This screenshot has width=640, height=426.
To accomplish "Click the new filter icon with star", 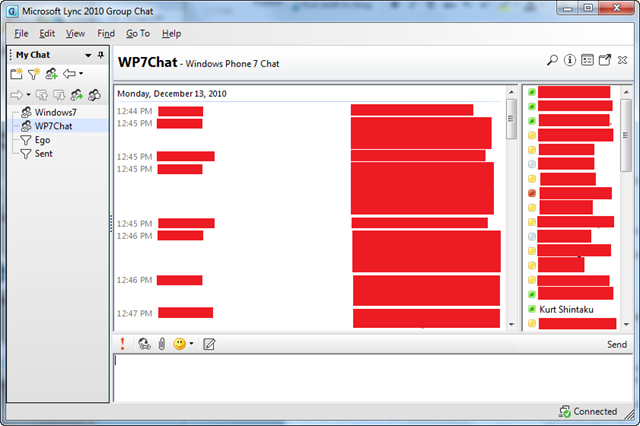I will click(33, 74).
